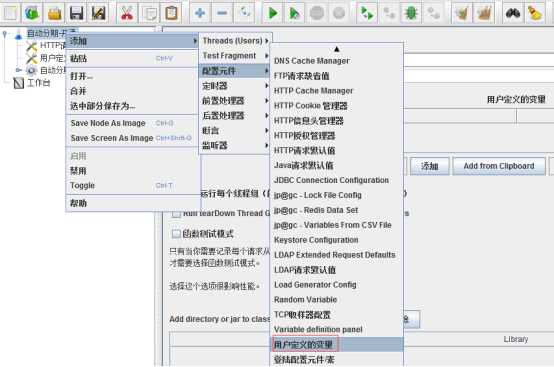This screenshot has height=367, width=554.
Task: Click the Clear broom icon
Action: tap(462, 13)
